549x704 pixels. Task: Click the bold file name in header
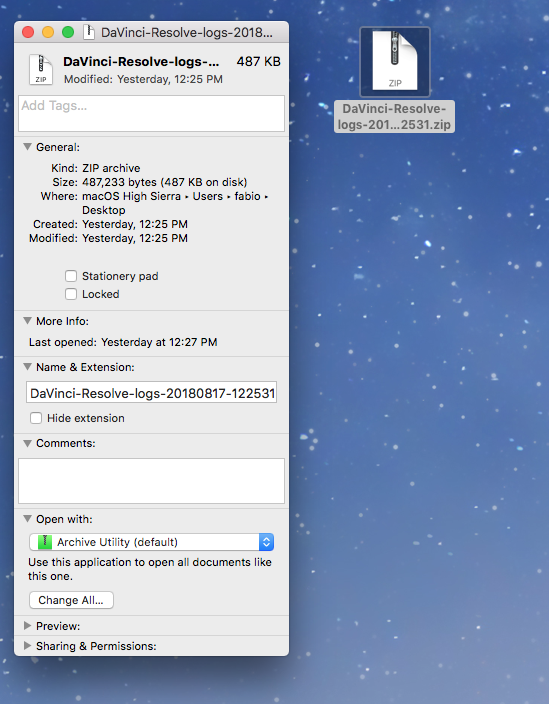pos(141,62)
